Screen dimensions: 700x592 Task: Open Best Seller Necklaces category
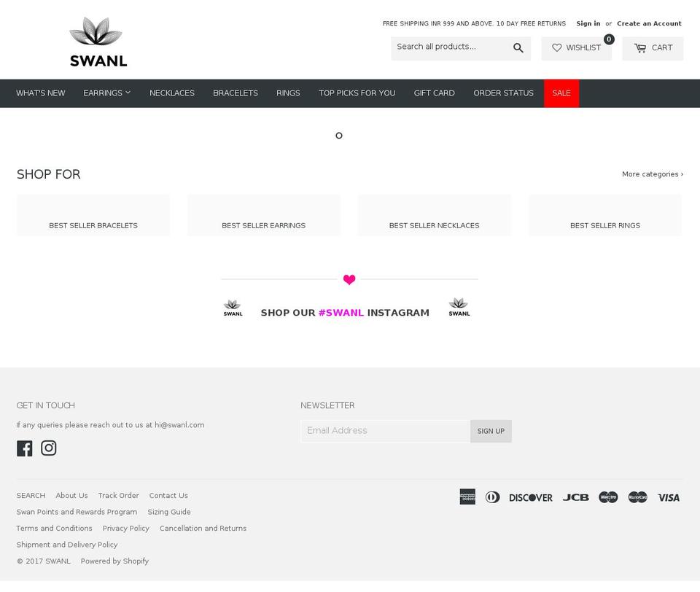(435, 215)
